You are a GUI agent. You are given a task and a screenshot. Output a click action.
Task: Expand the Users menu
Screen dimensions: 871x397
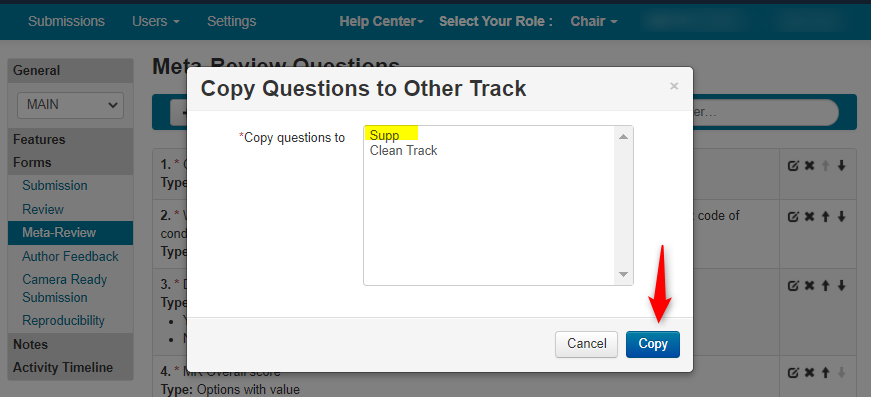[x=156, y=22]
